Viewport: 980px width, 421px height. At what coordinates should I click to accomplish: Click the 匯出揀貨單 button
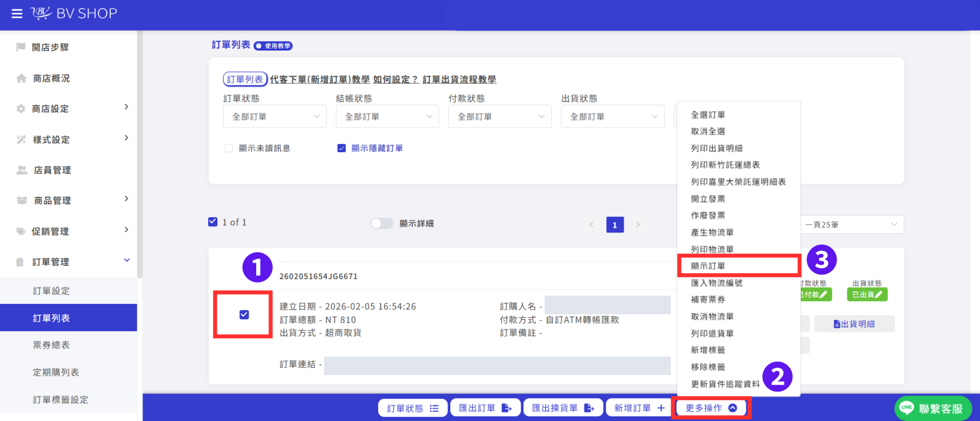coord(563,408)
